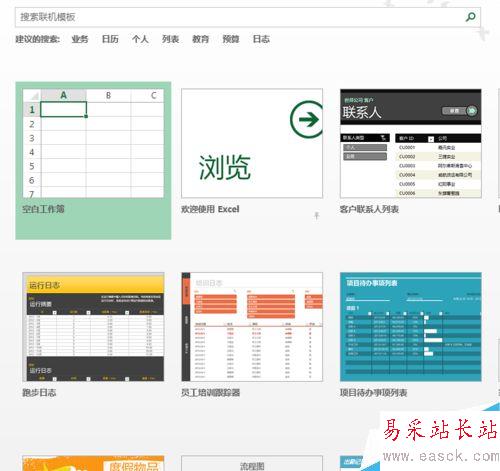Search suggested category 预算
500x471 pixels.
pos(231,39)
